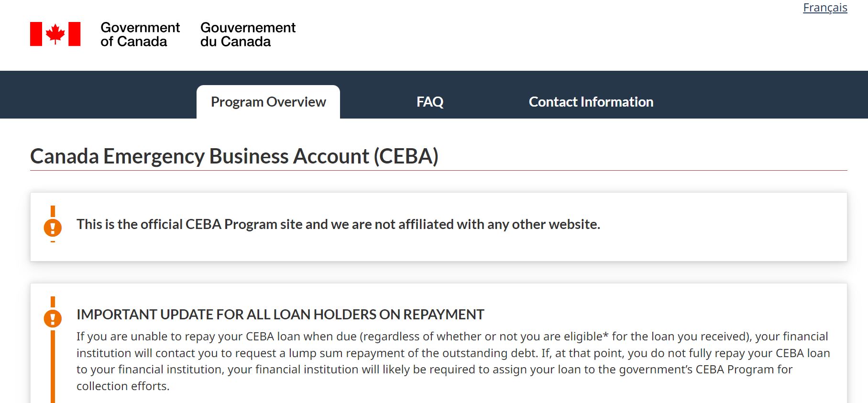Screen dimensions: 868x403
Task: Click the dark navigation bar background
Action: 765,95
